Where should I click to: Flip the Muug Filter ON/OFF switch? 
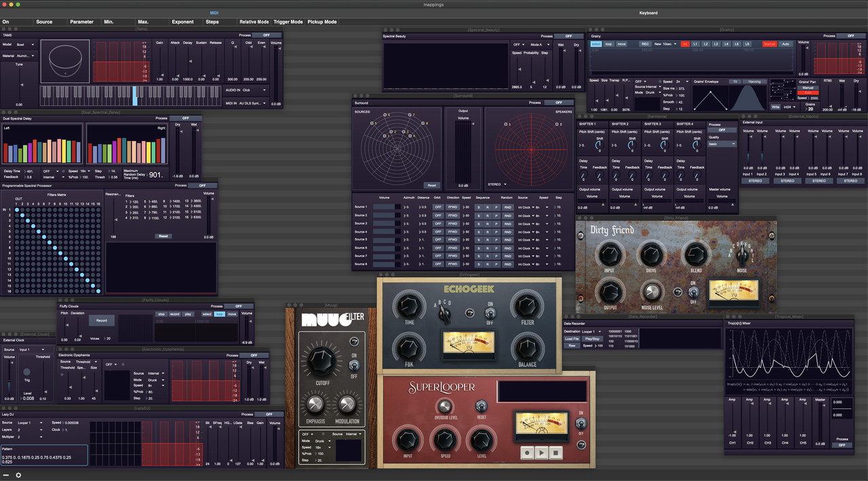[x=353, y=365]
